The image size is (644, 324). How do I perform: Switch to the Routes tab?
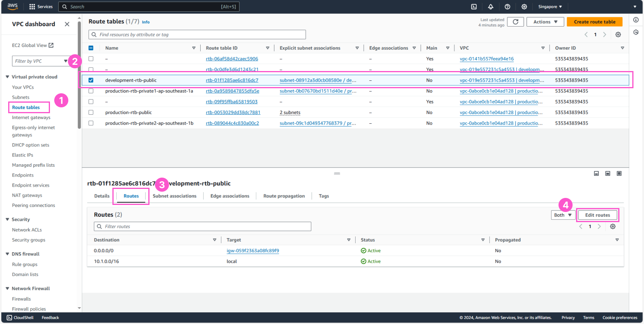[x=131, y=196]
